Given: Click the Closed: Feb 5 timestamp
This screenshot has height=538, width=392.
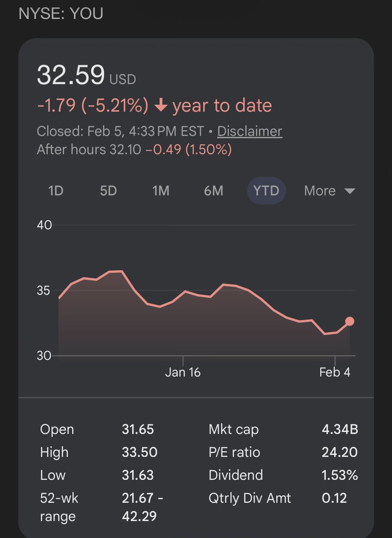Looking at the screenshot, I should coord(119,131).
